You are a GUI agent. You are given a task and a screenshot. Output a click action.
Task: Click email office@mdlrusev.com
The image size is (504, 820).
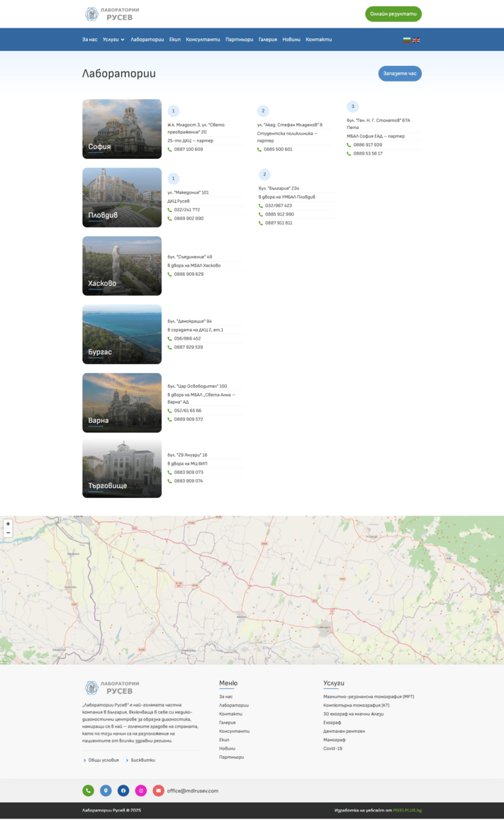tap(192, 791)
